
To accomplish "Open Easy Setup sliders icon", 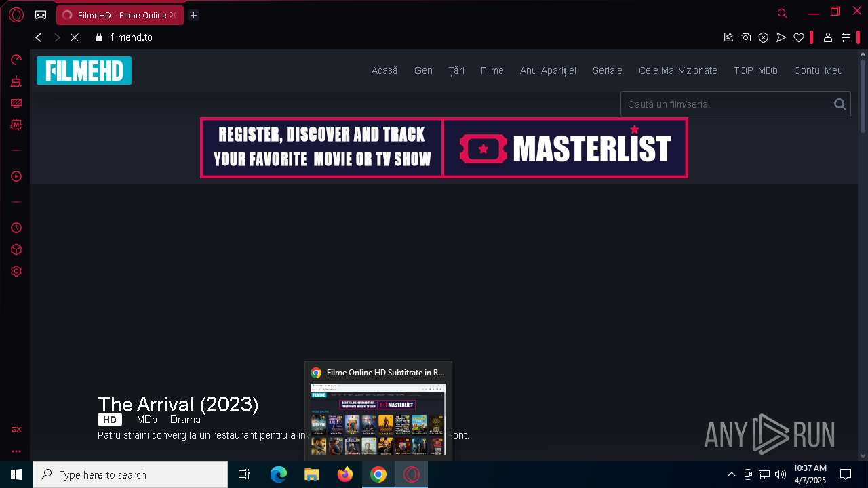I will [x=846, y=37].
